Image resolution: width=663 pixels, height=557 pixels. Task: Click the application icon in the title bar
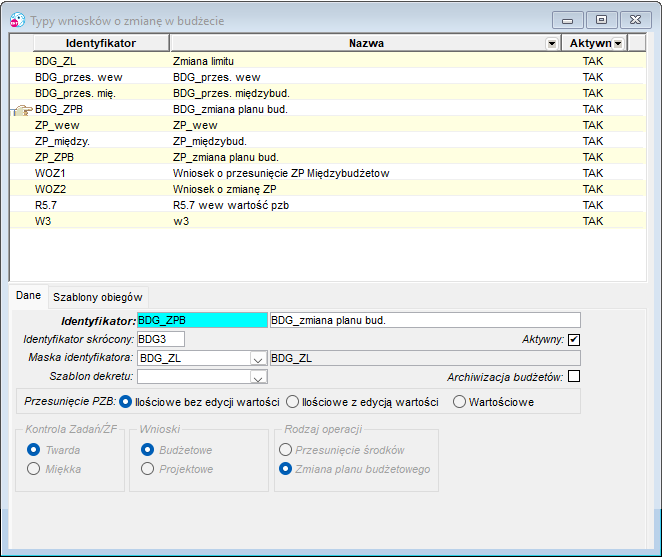pyautogui.click(x=17, y=20)
